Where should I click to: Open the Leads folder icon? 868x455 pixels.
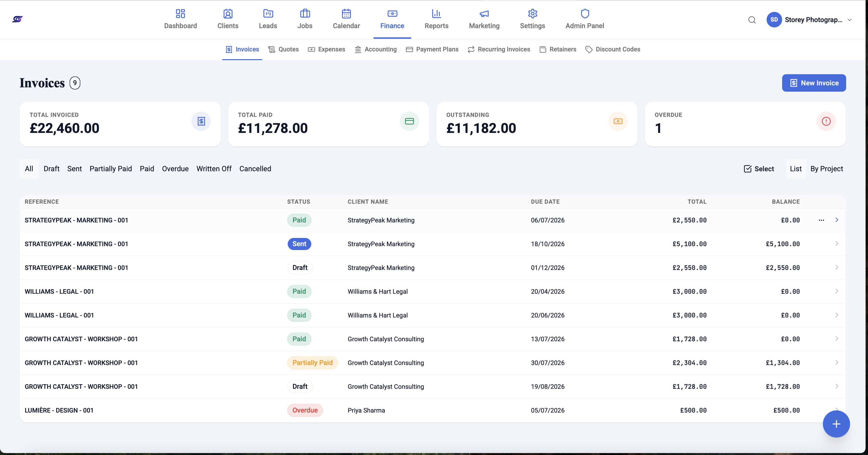[x=268, y=14]
